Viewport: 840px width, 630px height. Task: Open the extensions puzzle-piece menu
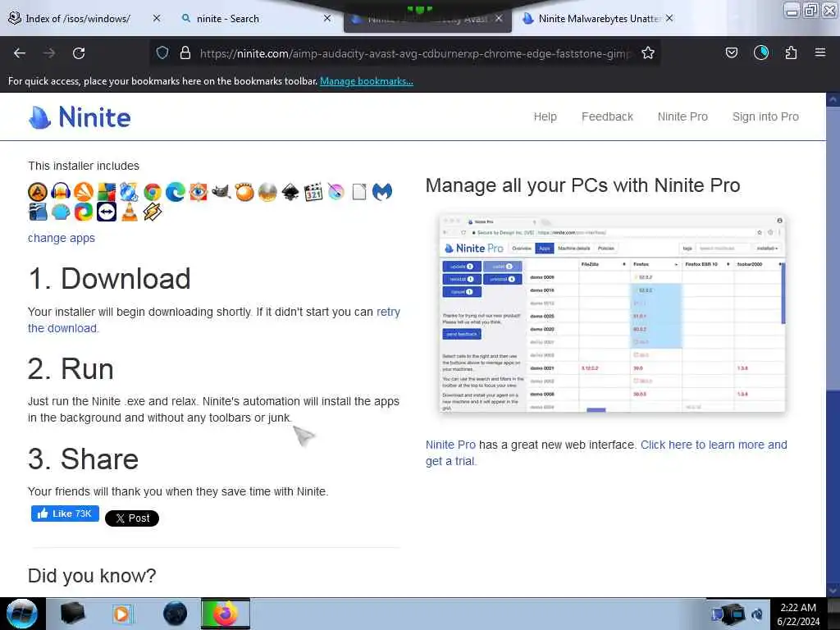point(791,52)
